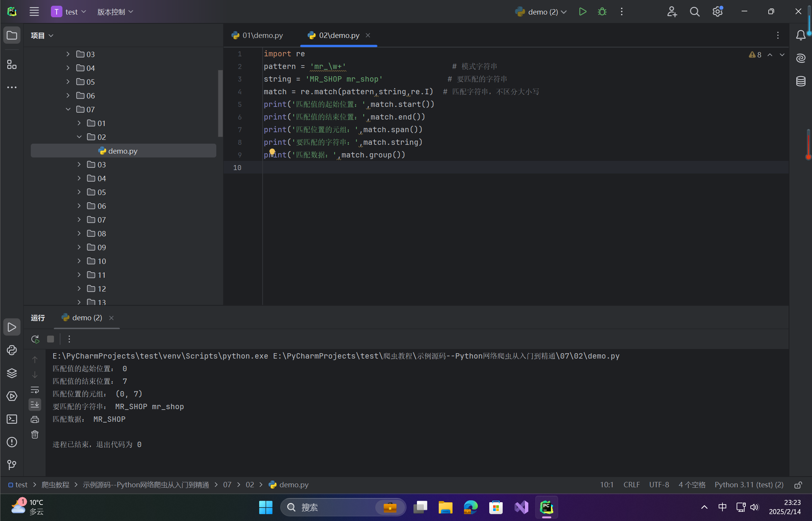The height and width of the screenshot is (521, 812).
Task: Toggle read-only lock in status bar
Action: [x=798, y=485]
